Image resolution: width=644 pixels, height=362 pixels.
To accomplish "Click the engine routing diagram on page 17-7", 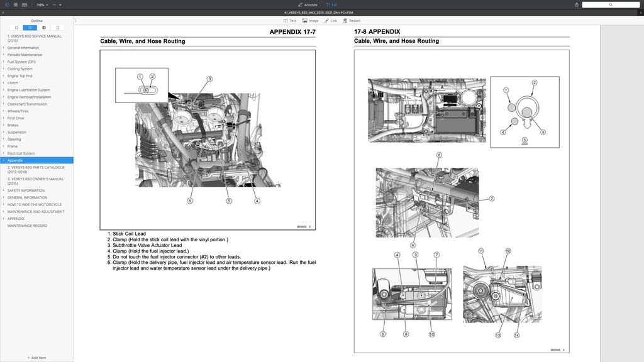I will 208,140.
